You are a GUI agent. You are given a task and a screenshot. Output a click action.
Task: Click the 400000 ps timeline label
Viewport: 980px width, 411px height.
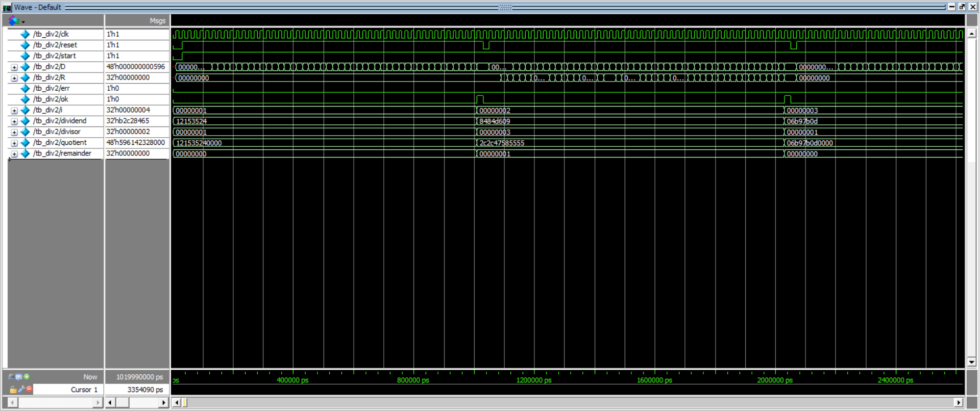[x=292, y=380]
